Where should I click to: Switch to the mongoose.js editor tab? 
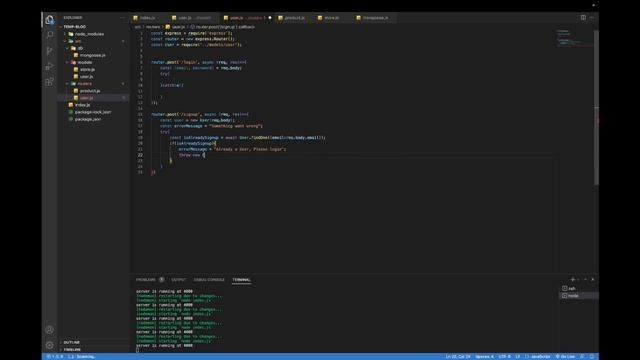coord(375,18)
